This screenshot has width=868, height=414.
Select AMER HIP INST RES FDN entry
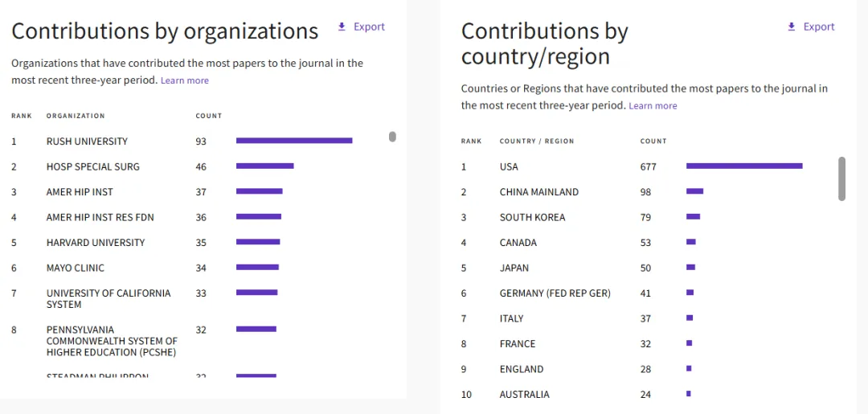tap(100, 218)
